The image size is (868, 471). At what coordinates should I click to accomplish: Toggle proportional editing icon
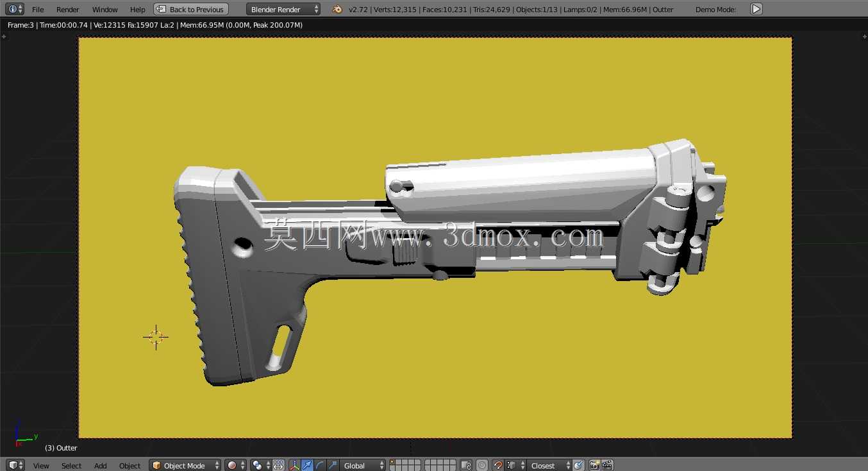(x=482, y=465)
